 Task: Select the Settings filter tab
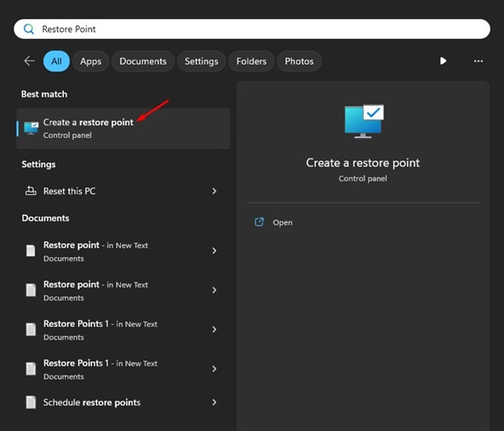pyautogui.click(x=201, y=61)
